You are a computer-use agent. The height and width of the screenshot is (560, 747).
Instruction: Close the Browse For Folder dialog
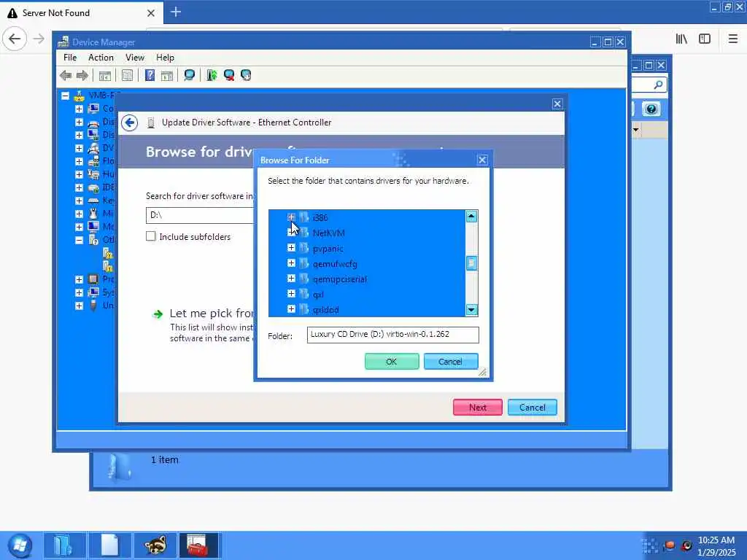[482, 160]
